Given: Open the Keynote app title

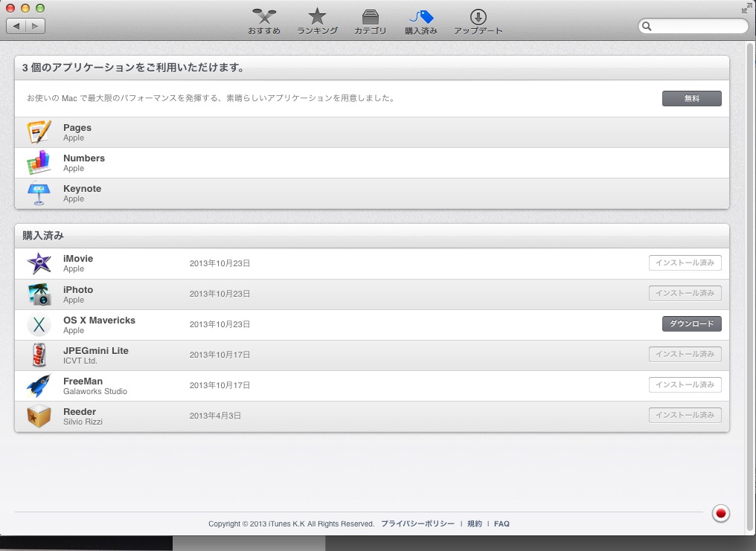Looking at the screenshot, I should [x=82, y=188].
